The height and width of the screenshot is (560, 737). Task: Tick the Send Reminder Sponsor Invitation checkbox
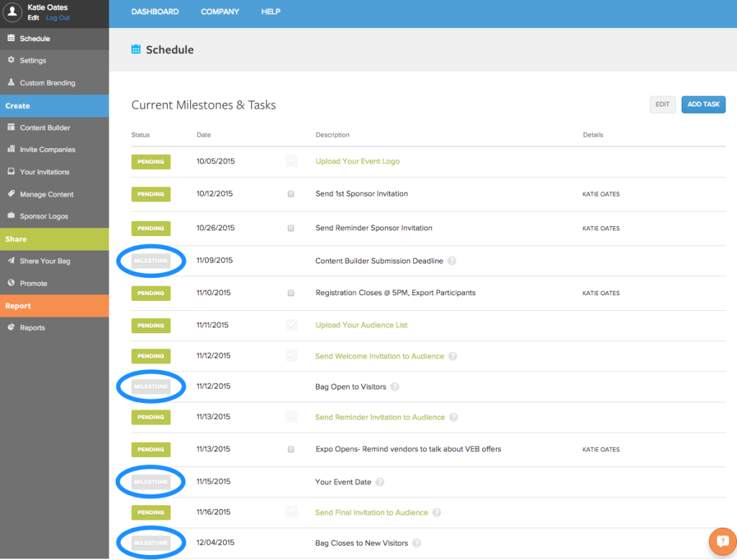(291, 228)
